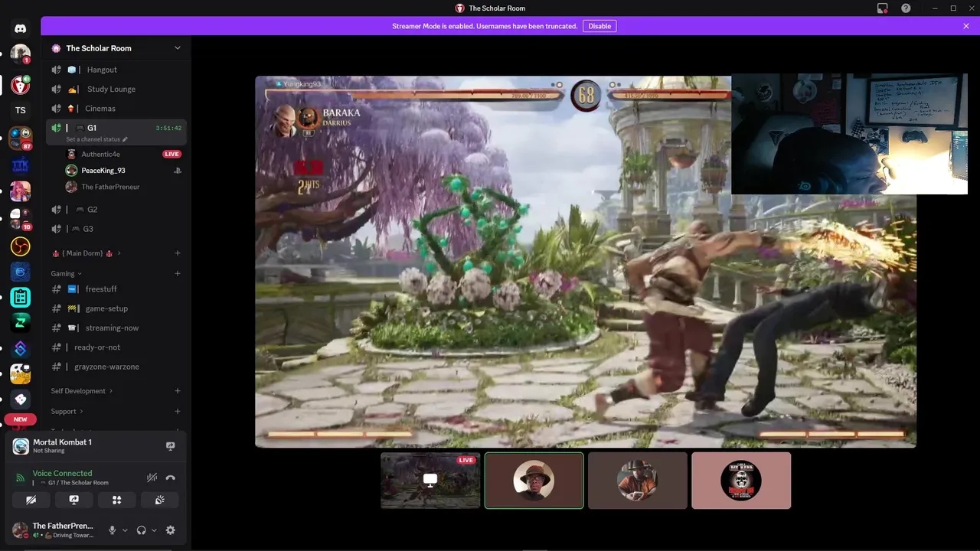
Task: Stream Mortal Kombat 1 with screen icon
Action: click(171, 446)
